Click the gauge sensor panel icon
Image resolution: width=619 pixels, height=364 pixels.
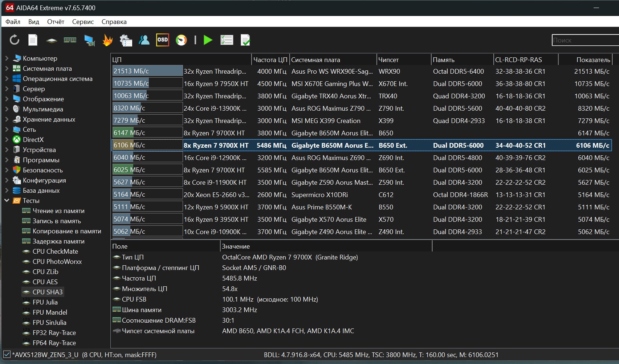pos(181,40)
